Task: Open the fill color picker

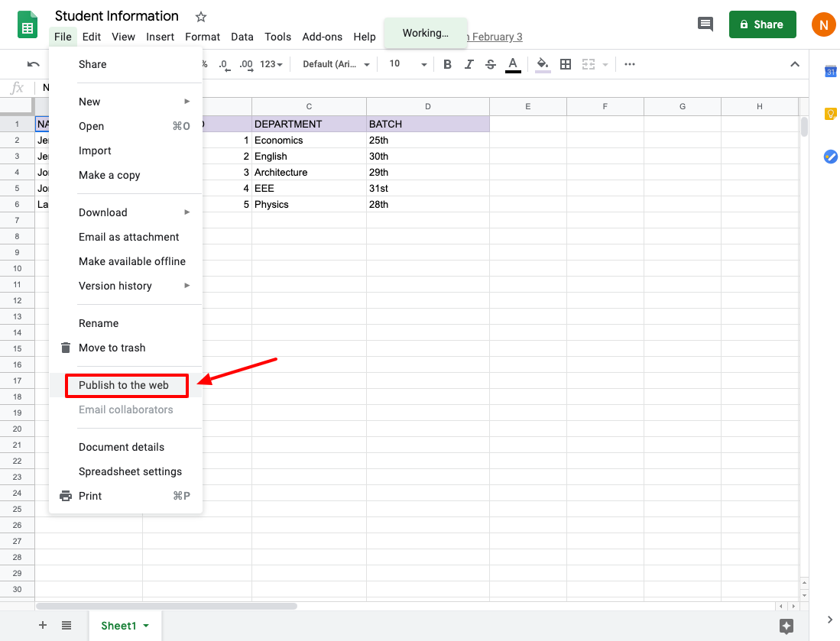Action: (x=543, y=64)
